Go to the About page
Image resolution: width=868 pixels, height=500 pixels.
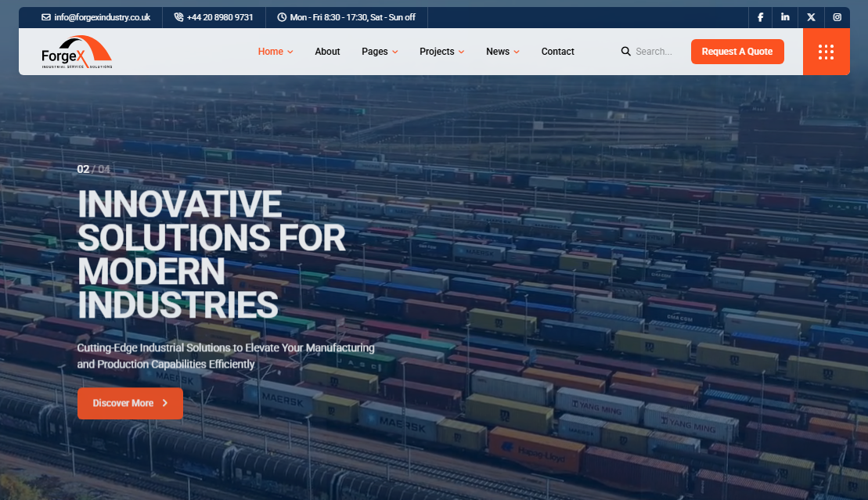(327, 52)
